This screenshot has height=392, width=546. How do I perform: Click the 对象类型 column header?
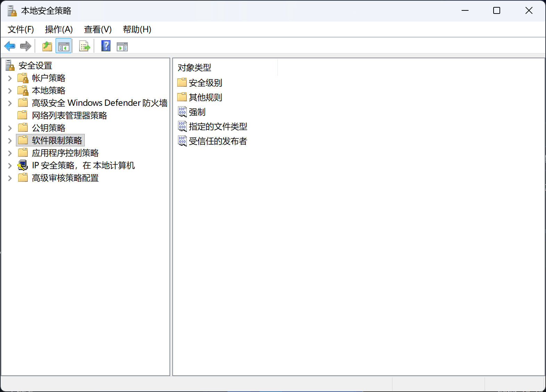tap(195, 68)
